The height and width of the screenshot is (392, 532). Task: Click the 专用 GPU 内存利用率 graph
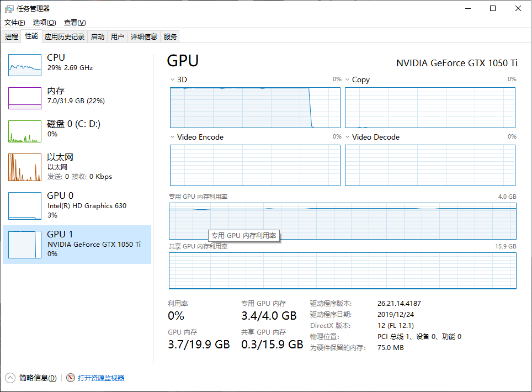343,221
